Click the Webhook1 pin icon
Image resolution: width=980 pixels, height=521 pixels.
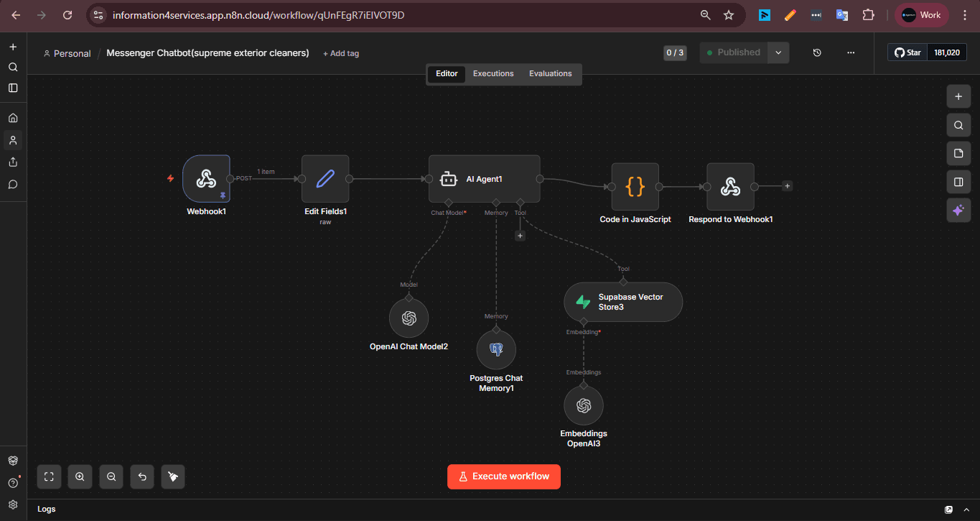coord(223,195)
